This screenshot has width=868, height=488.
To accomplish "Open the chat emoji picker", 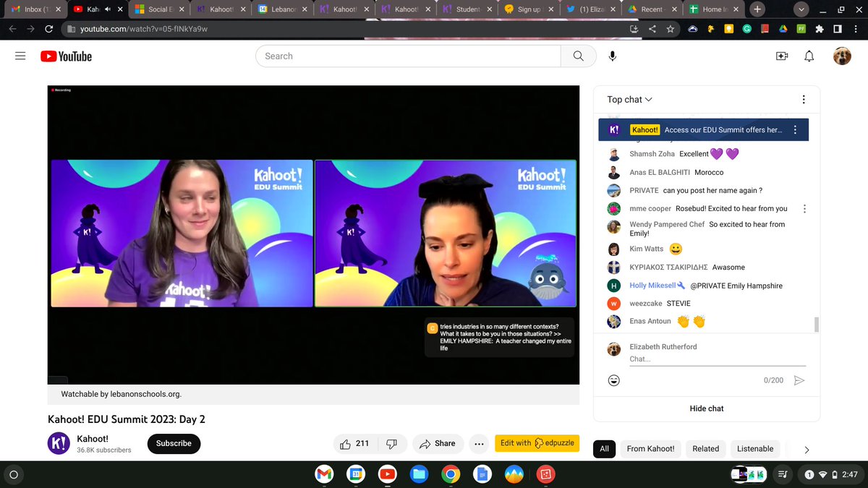I will click(614, 380).
